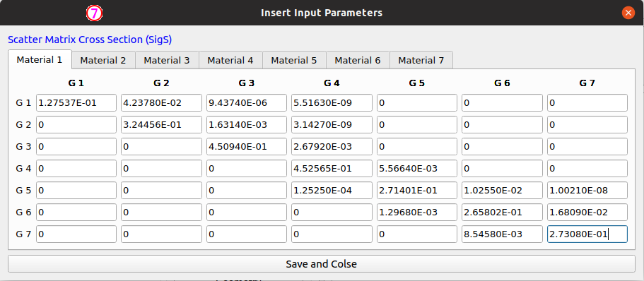Select the Material 4 tab
The height and width of the screenshot is (281, 644).
(230, 60)
